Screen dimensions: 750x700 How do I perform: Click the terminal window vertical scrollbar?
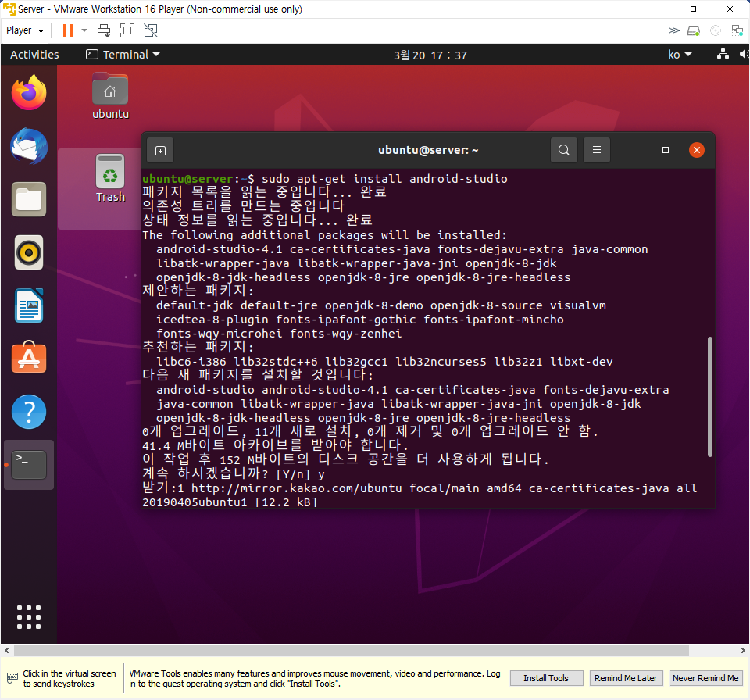[710, 397]
